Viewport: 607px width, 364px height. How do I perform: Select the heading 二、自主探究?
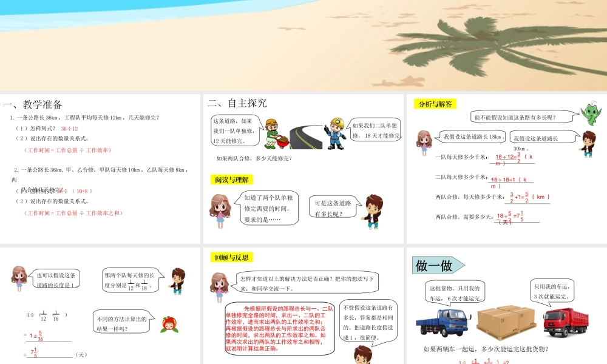coord(237,103)
